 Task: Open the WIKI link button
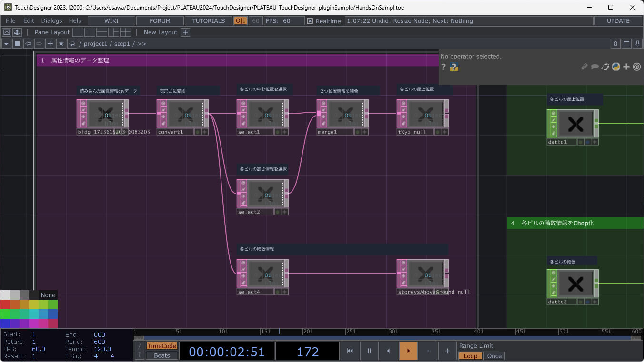[x=111, y=21]
